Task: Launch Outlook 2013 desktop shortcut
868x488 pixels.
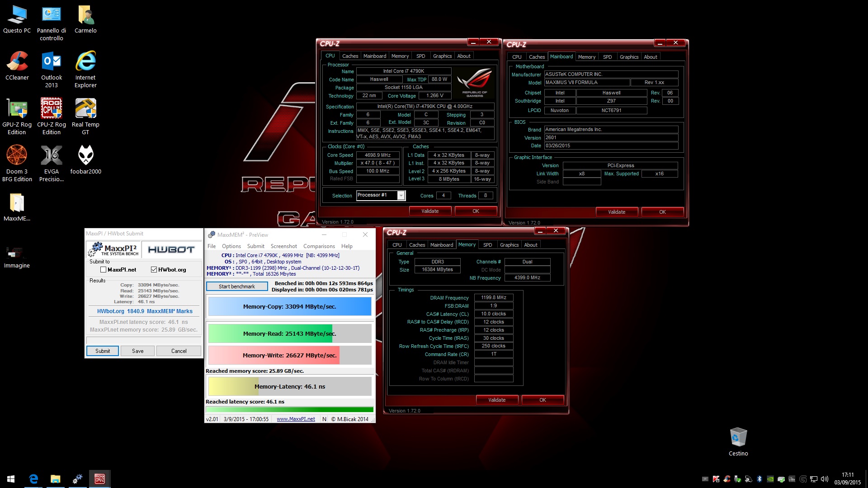Action: (52, 70)
